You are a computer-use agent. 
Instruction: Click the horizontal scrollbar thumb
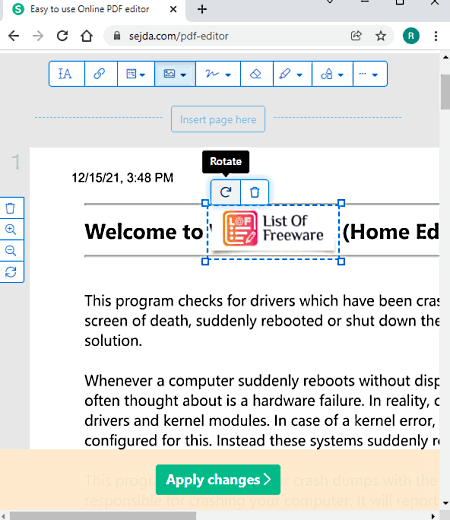[103, 516]
